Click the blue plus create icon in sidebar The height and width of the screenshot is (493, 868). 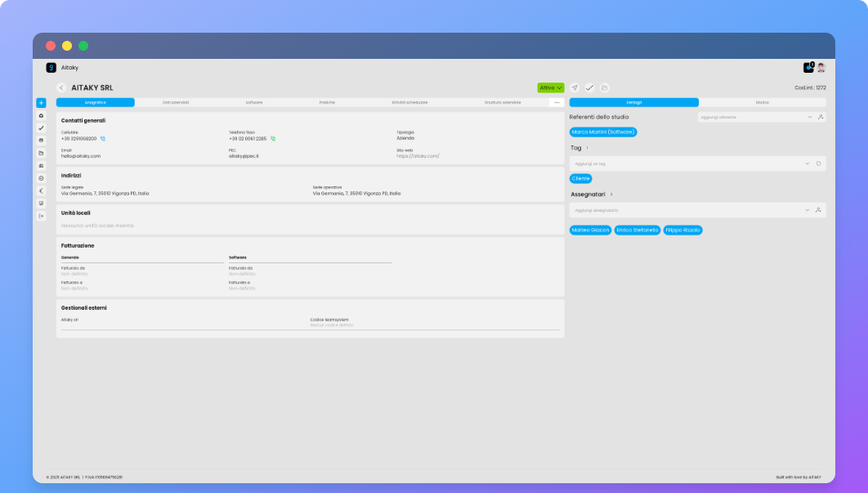pyautogui.click(x=39, y=103)
